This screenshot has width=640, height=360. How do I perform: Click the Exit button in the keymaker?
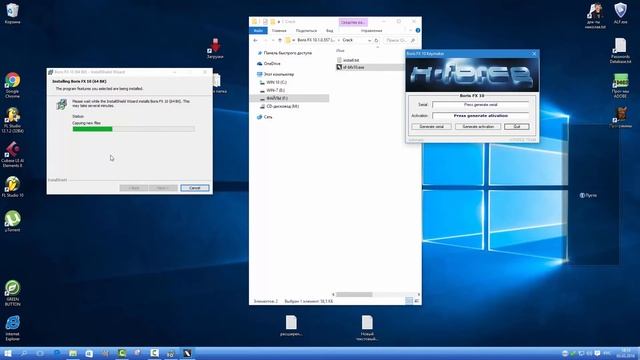[x=517, y=127]
